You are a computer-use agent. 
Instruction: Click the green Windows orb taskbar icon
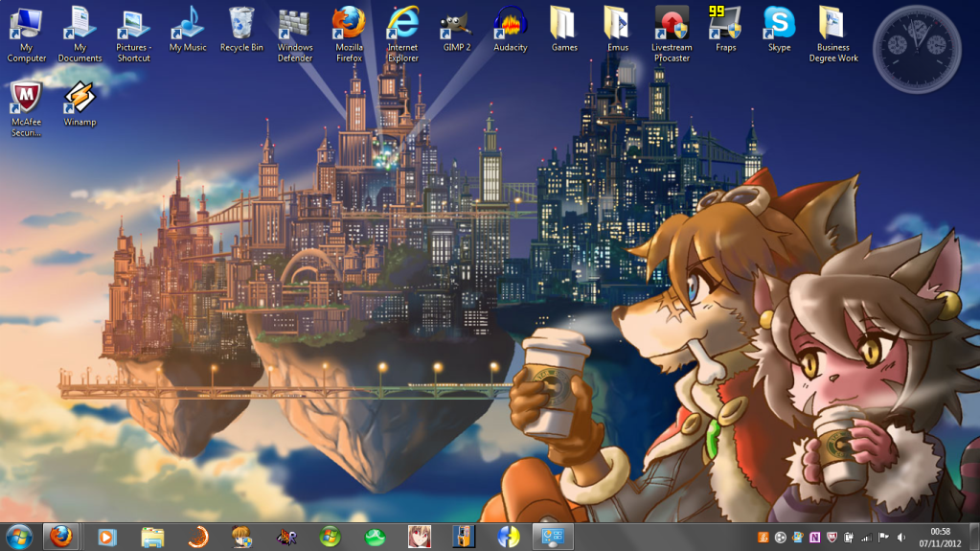330,537
